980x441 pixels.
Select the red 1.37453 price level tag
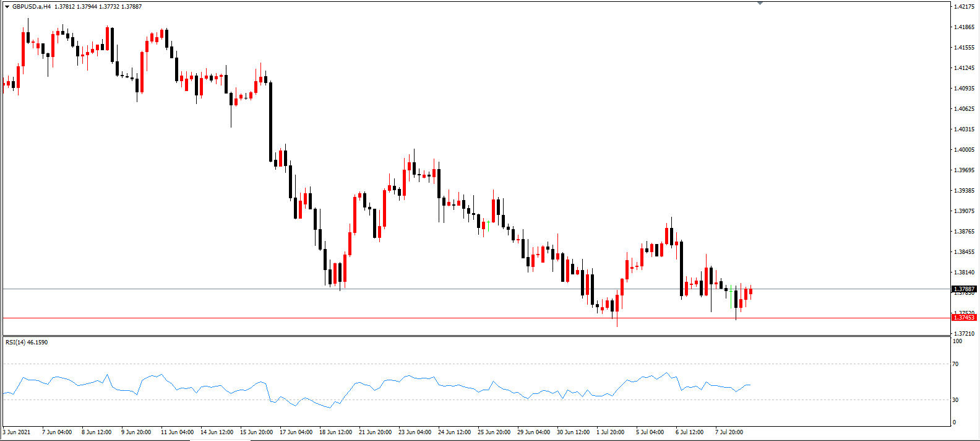pyautogui.click(x=963, y=318)
